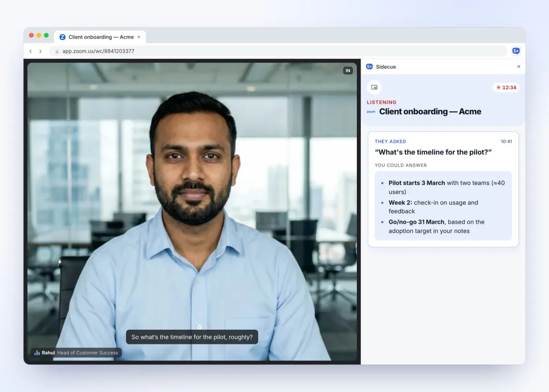This screenshot has width=549, height=392.
Task: Click the red 12:34 recording timer
Action: [506, 87]
